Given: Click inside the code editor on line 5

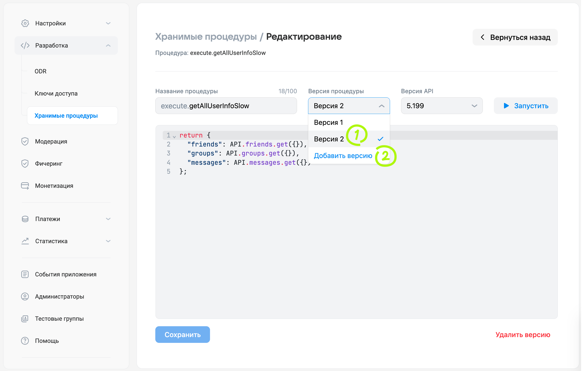Looking at the screenshot, I should (183, 172).
